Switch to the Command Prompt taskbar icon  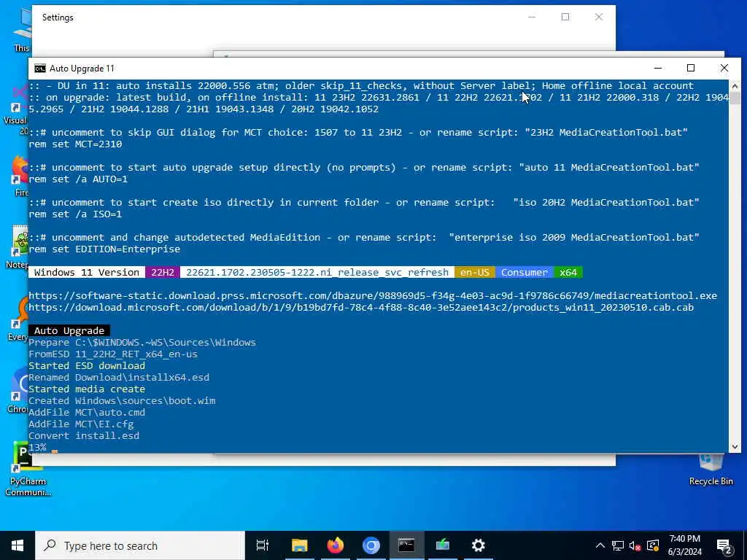(x=406, y=545)
